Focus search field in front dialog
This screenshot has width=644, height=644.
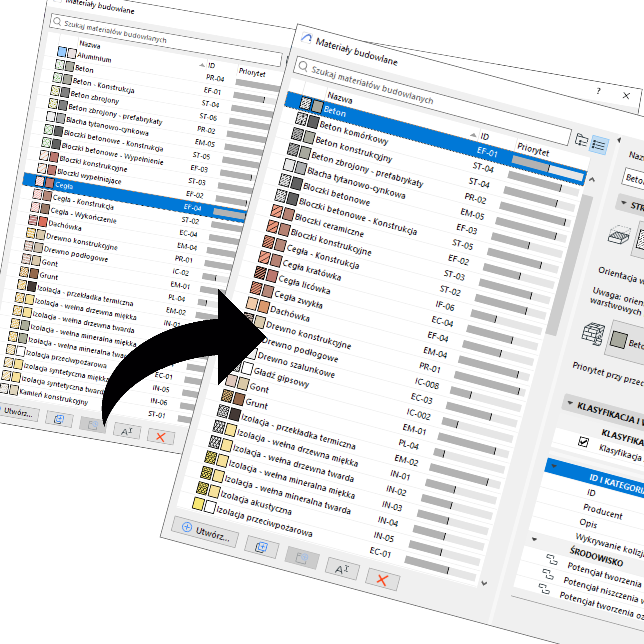(433, 101)
